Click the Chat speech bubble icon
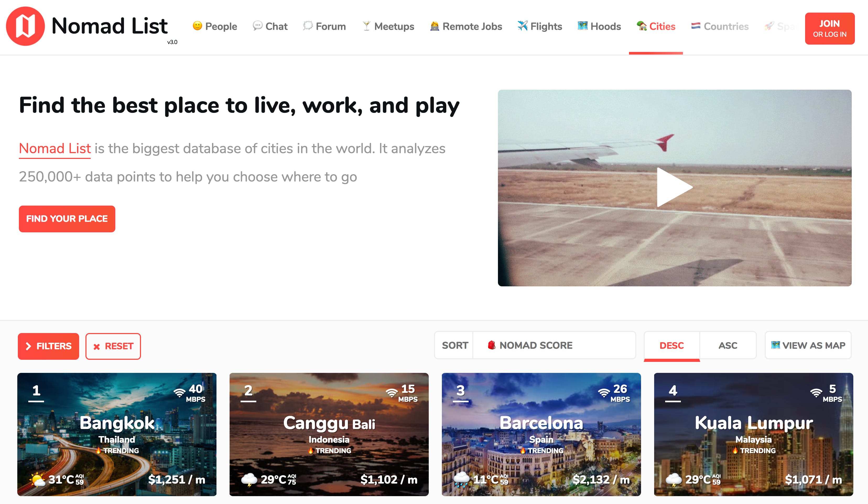This screenshot has width=868, height=504. tap(258, 26)
